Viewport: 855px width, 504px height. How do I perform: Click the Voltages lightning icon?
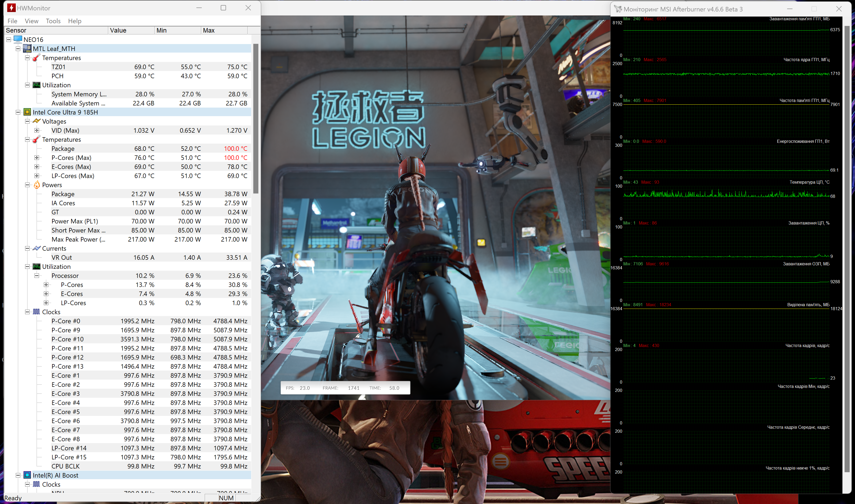pos(36,121)
